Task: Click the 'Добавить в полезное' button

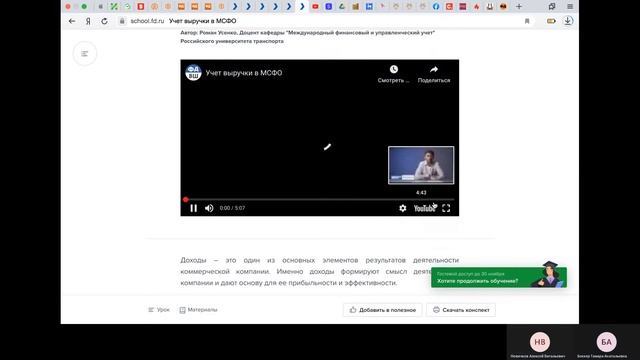Action: click(382, 310)
